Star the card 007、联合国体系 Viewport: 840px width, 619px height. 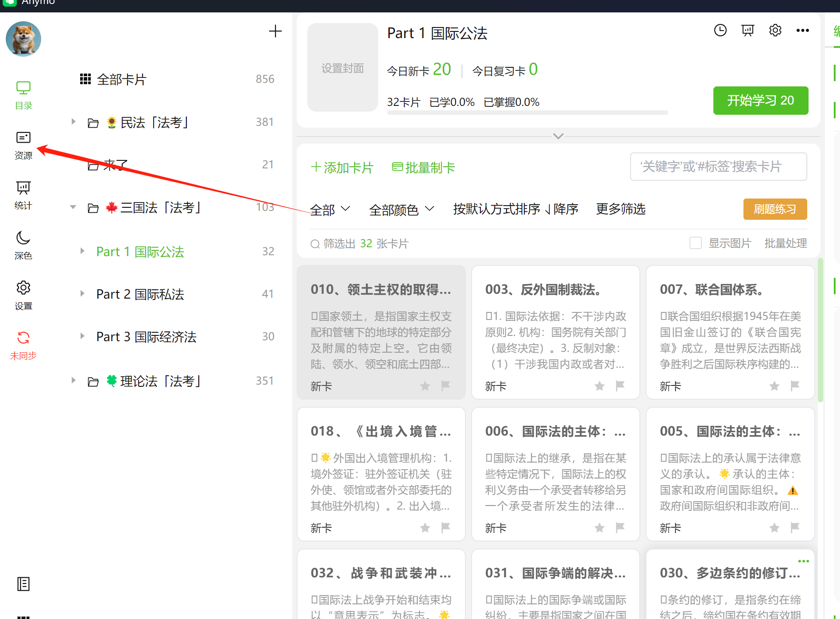(774, 385)
